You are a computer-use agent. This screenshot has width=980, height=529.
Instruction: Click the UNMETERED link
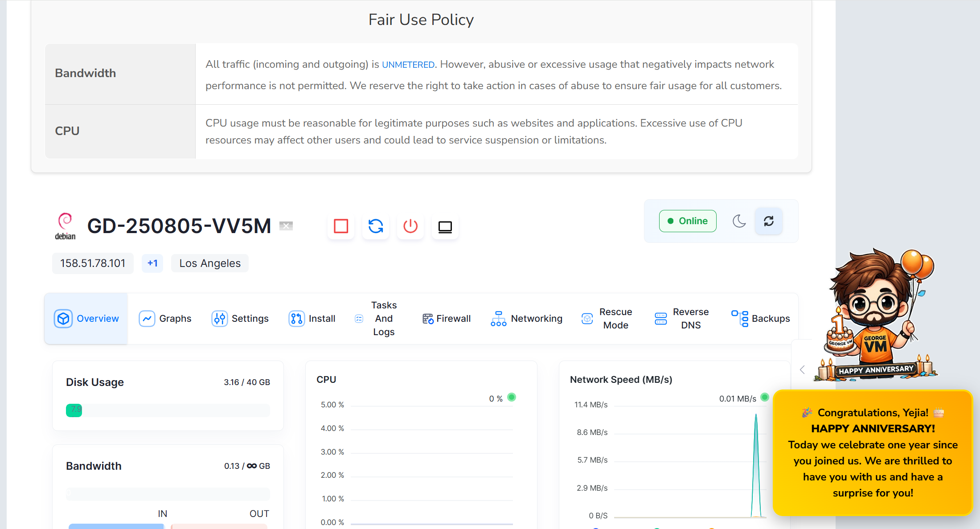point(408,65)
